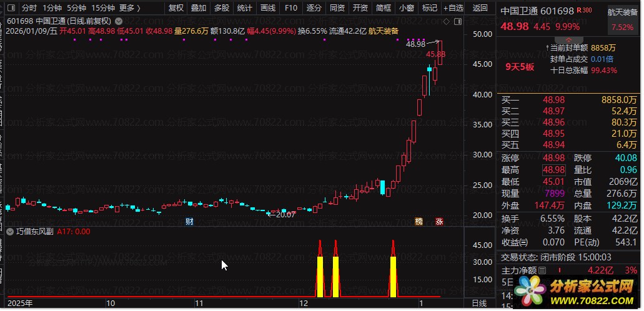Click the boxed 最高 value 48.98

[x=553, y=170]
